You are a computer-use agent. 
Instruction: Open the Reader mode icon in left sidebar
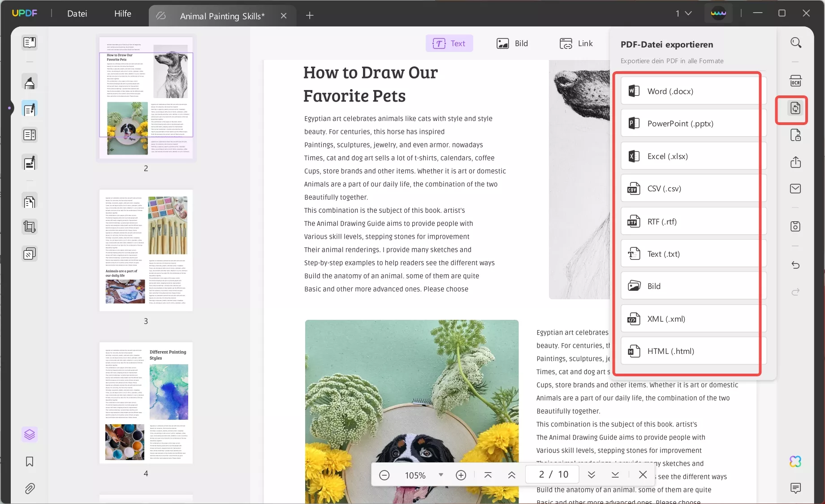coord(30,43)
